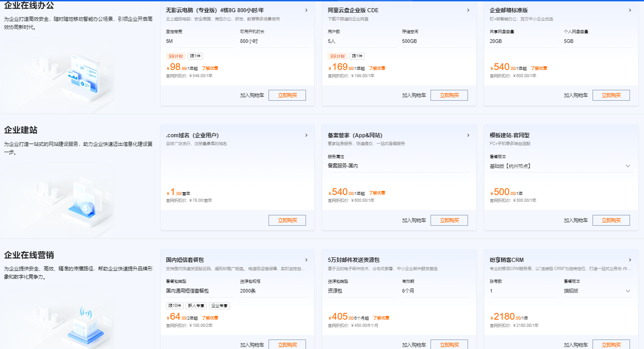The height and width of the screenshot is (349, 644).
Task: Click the 企业建站 section heading
Action: click(21, 130)
